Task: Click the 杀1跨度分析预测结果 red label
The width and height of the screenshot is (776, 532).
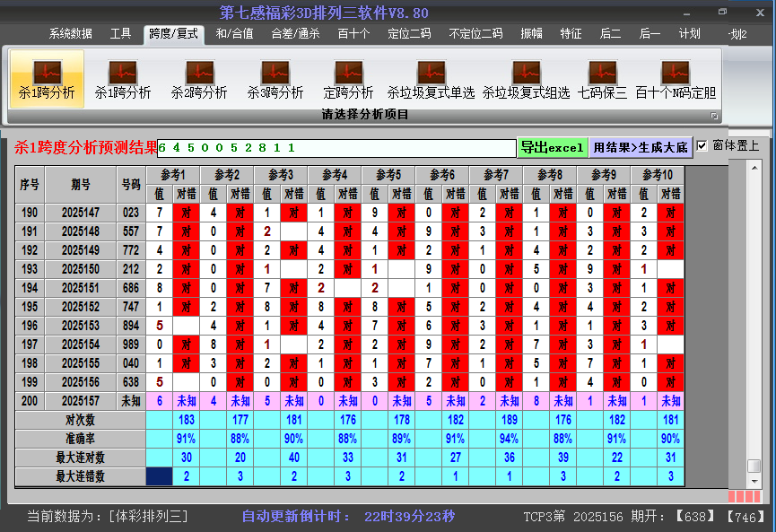Action: [x=85, y=147]
